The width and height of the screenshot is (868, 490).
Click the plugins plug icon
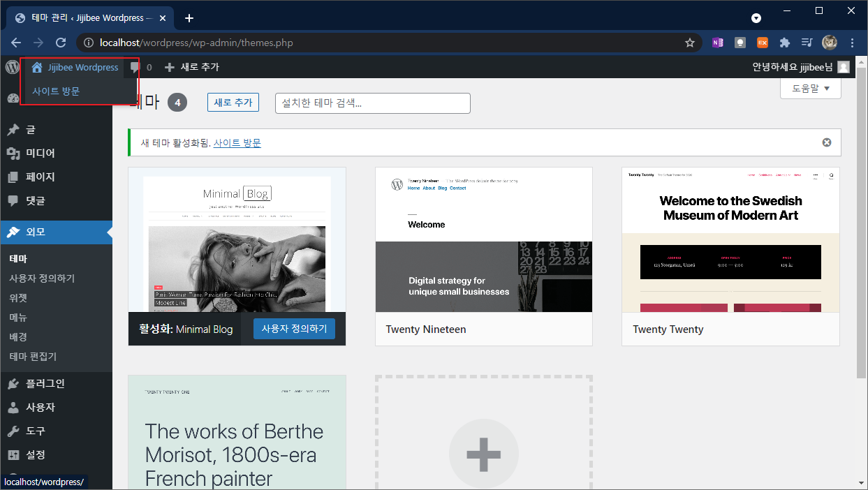pyautogui.click(x=13, y=384)
